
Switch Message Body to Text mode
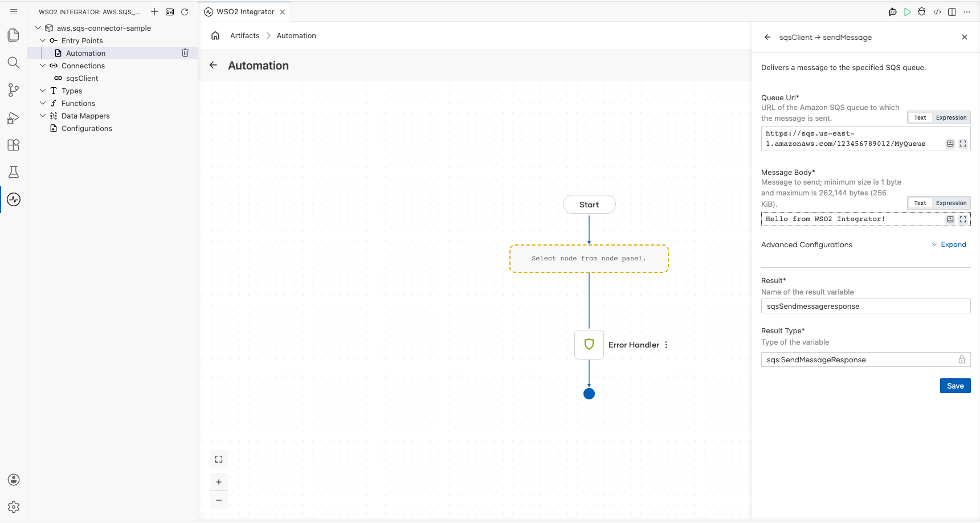pos(920,203)
